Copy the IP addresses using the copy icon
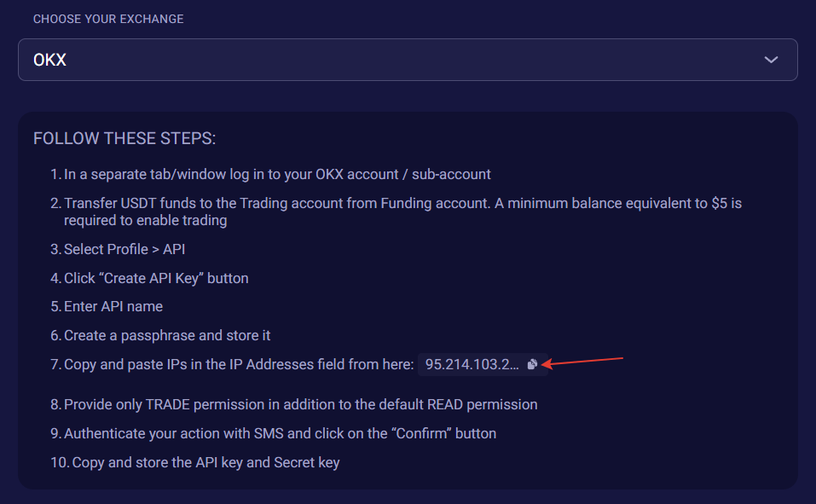This screenshot has width=816, height=504. coord(532,364)
